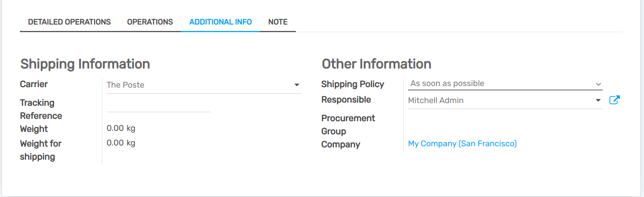Expand the Shipping Policy chevron
Image resolution: width=644 pixels, height=197 pixels.
pyautogui.click(x=598, y=84)
